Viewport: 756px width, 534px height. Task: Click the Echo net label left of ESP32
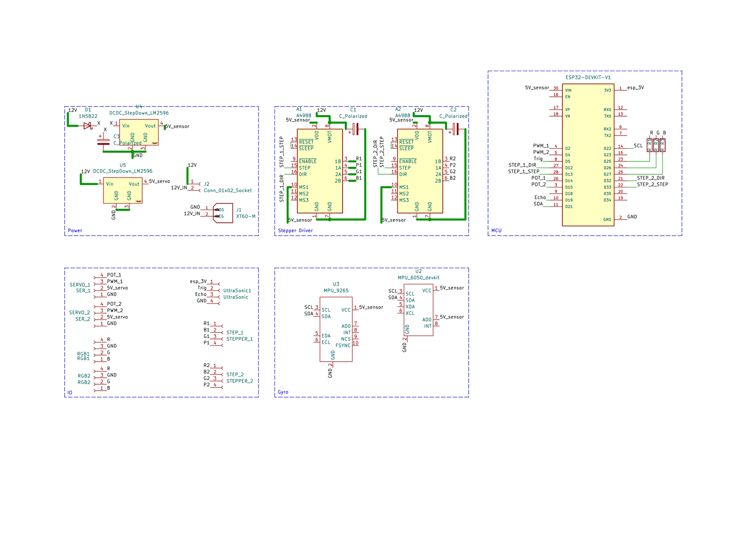540,197
